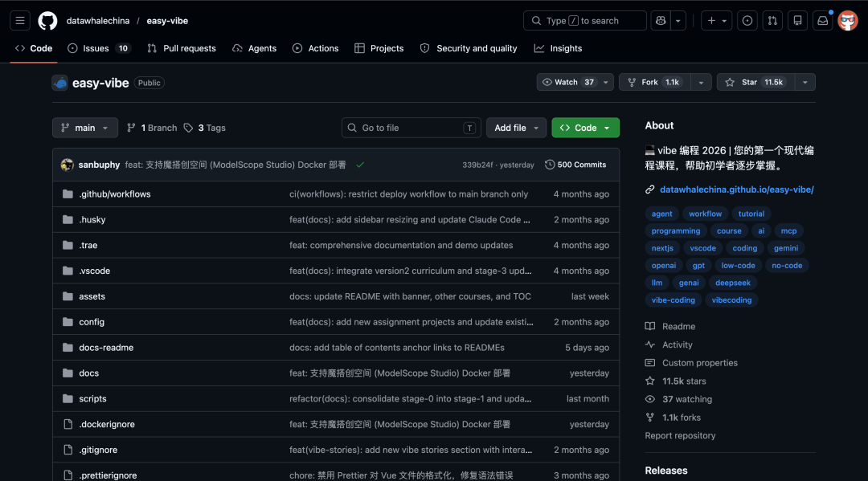
Task: Click the easy-vibe breadcrumb link
Action: 167,21
